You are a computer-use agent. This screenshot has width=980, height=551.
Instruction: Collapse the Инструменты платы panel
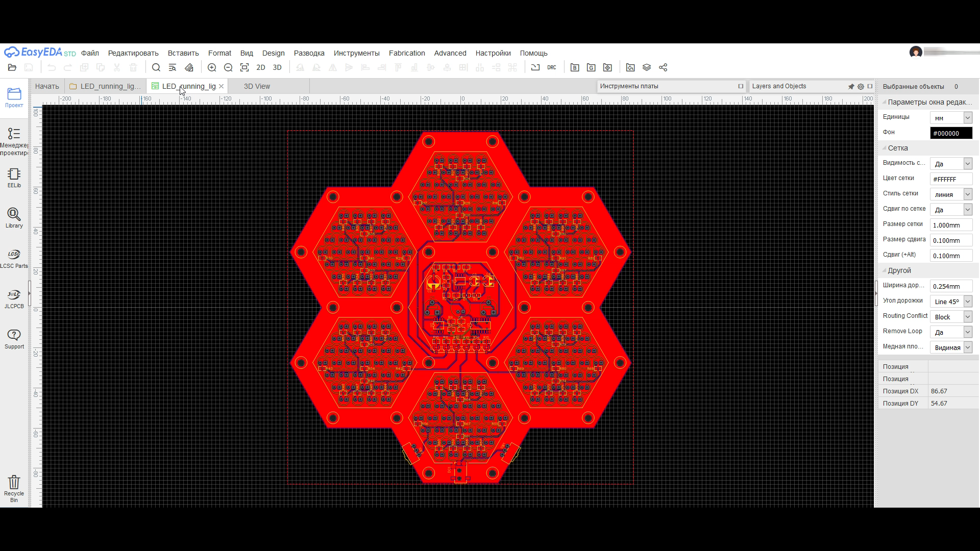tap(741, 86)
